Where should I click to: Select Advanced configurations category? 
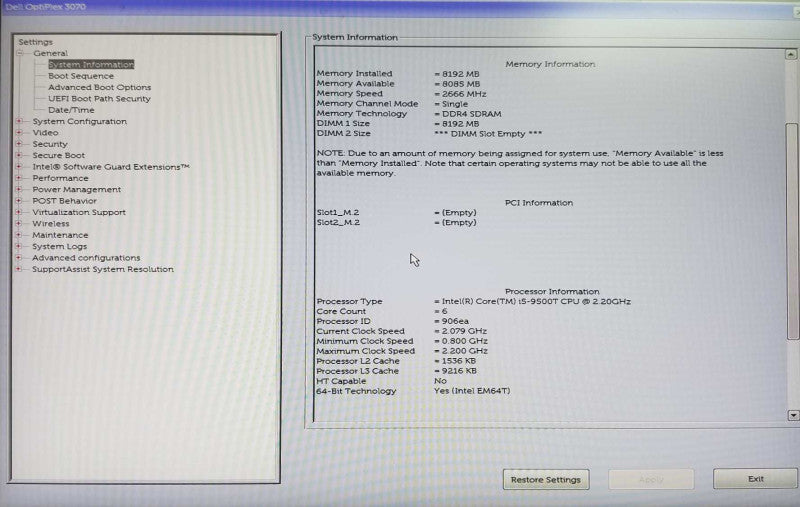tap(86, 258)
